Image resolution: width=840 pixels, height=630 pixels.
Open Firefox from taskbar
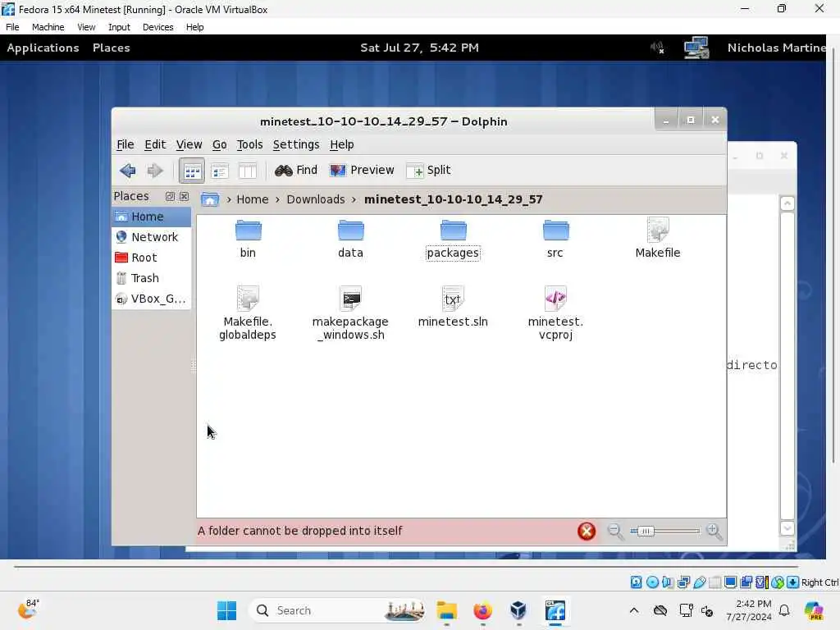(x=482, y=610)
